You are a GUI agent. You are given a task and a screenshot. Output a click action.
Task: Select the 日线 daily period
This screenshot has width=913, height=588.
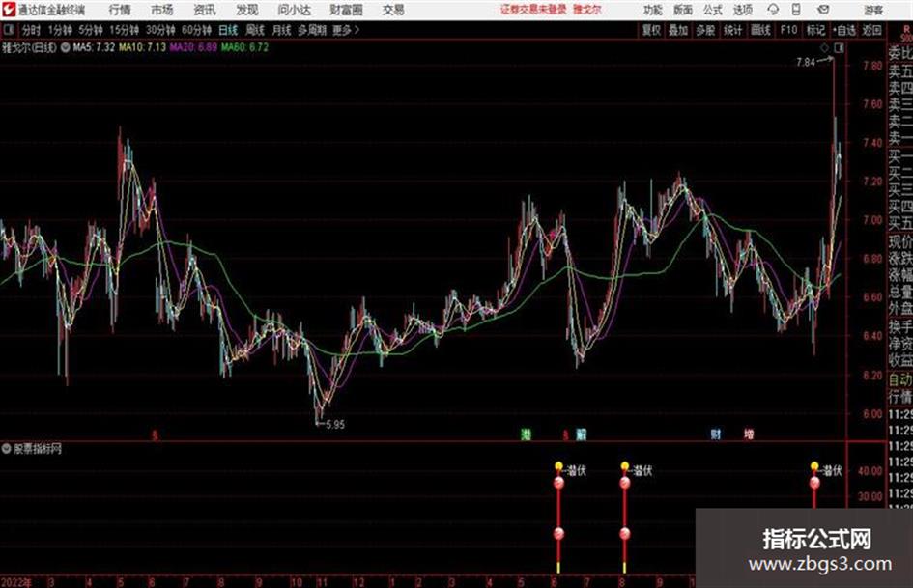tap(228, 30)
